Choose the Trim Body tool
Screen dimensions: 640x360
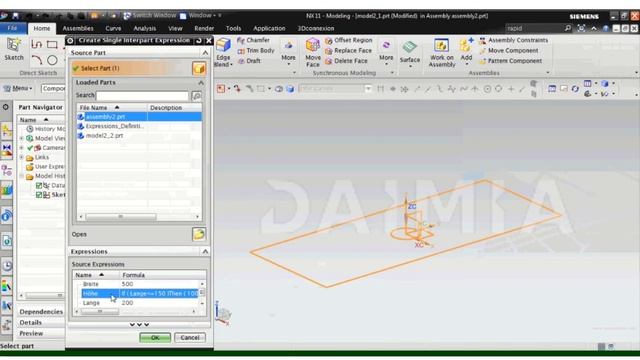(256, 51)
